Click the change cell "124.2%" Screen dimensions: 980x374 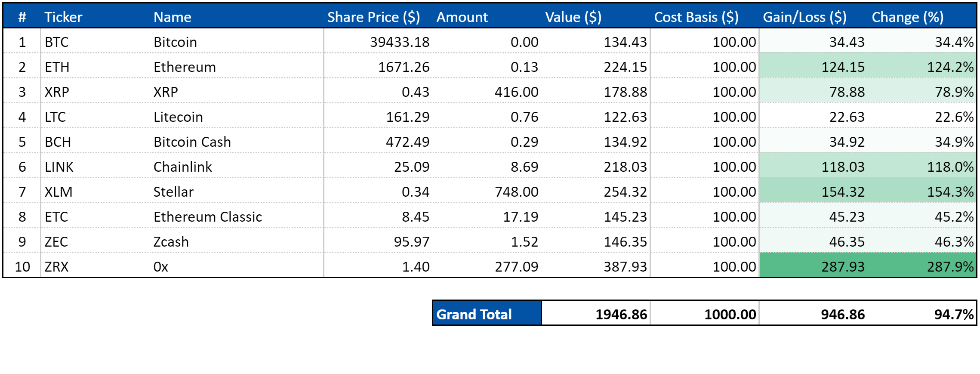(x=950, y=67)
